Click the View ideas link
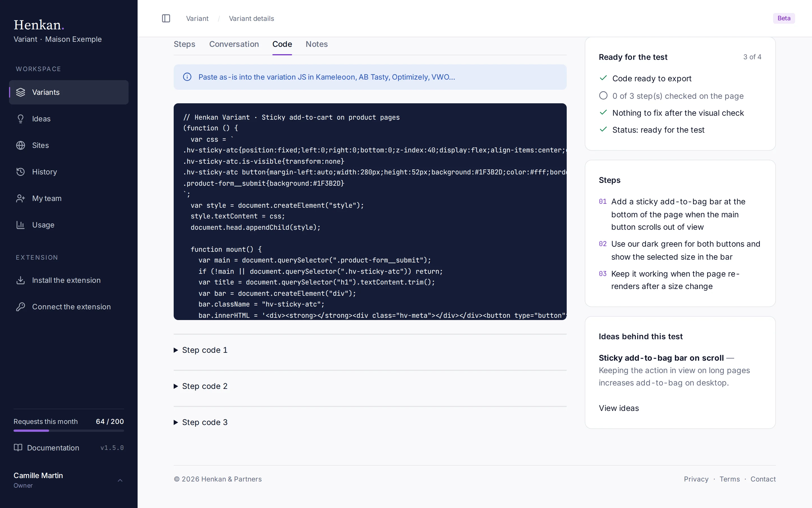812x508 pixels. (x=619, y=408)
